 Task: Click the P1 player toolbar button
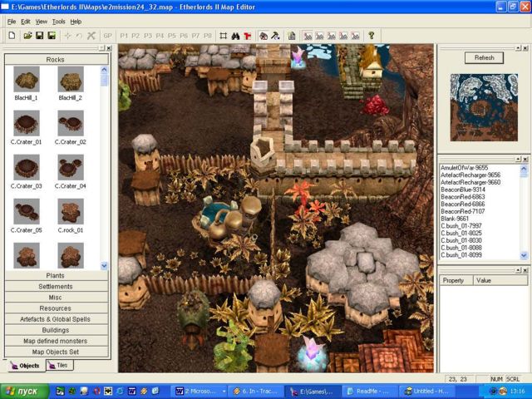click(124, 36)
